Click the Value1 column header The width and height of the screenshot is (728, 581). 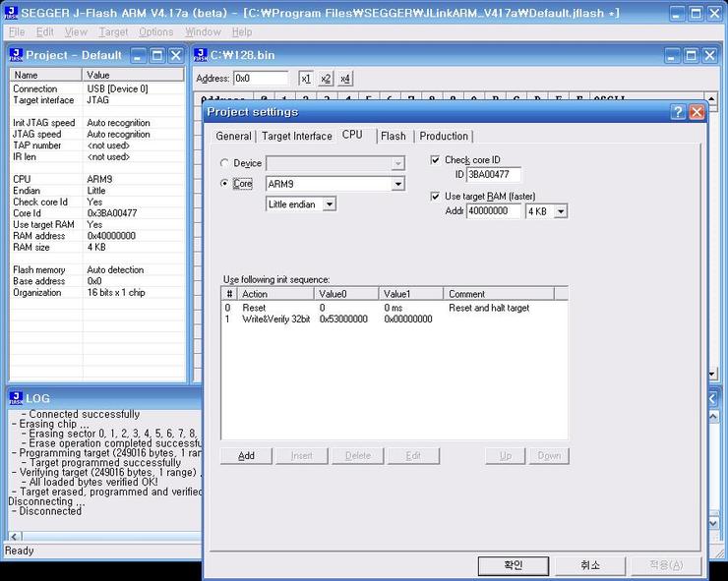coord(411,294)
